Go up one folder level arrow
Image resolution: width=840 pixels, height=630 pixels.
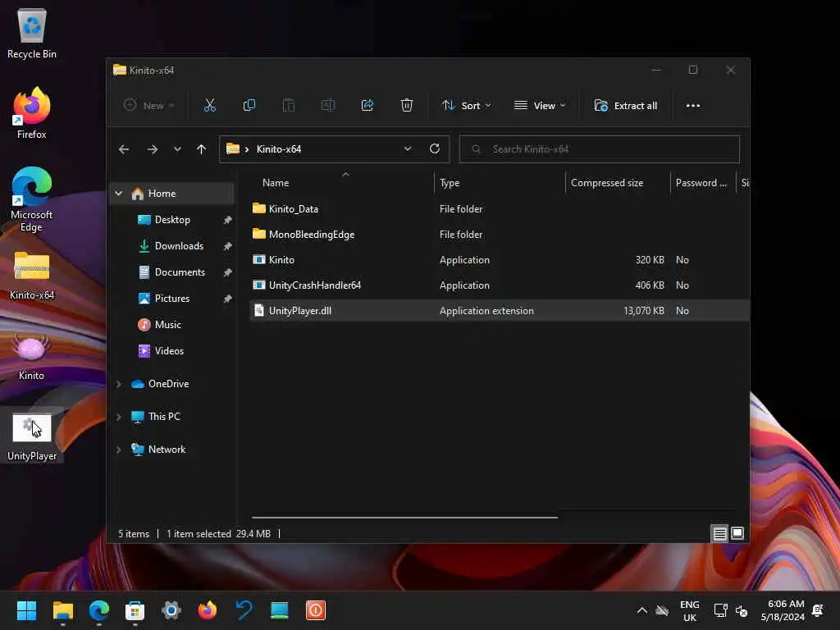tap(201, 149)
